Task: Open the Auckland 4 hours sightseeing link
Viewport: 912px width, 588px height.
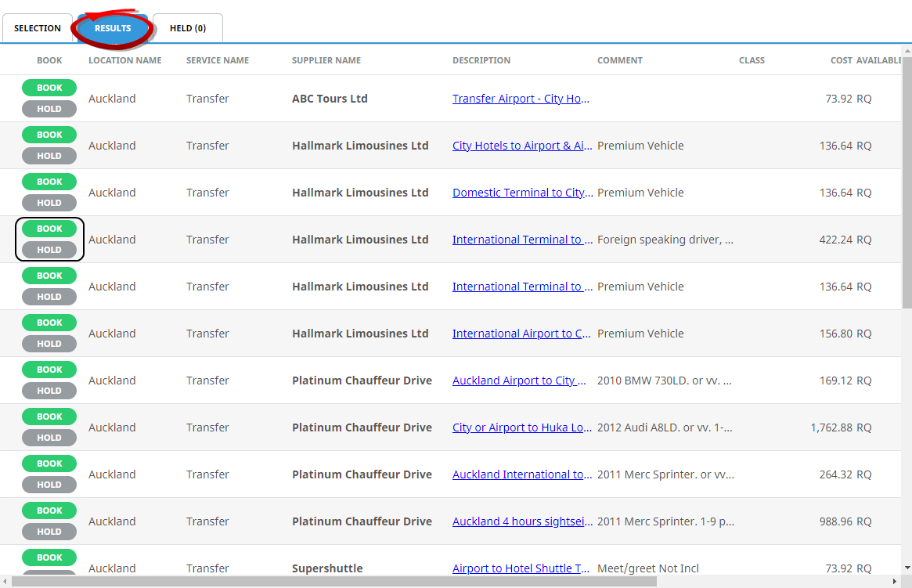Action: coord(522,521)
